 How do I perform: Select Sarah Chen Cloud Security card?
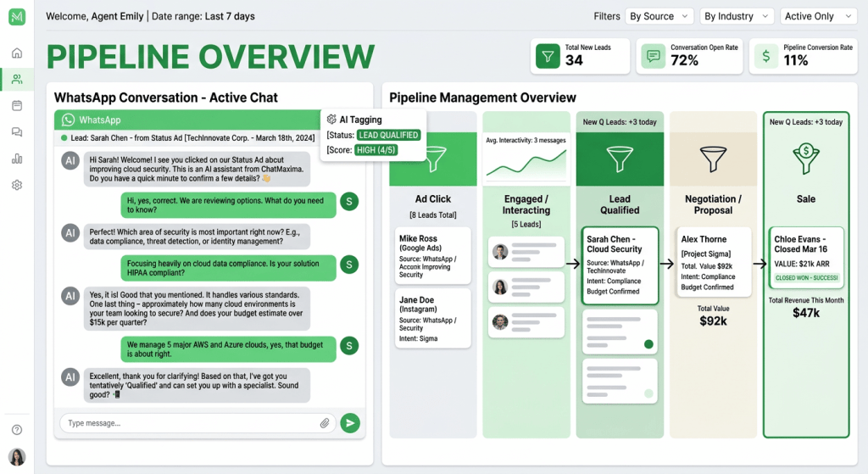(x=620, y=265)
